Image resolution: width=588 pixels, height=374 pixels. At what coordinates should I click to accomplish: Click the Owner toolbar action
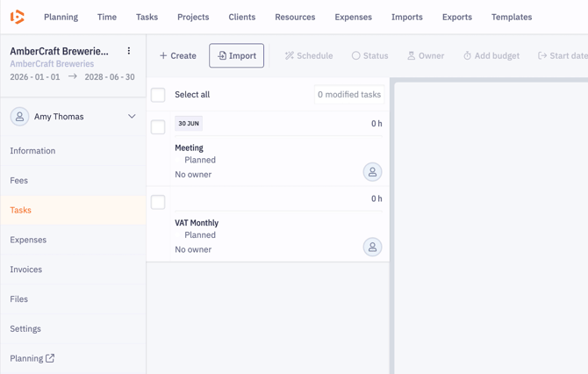425,55
